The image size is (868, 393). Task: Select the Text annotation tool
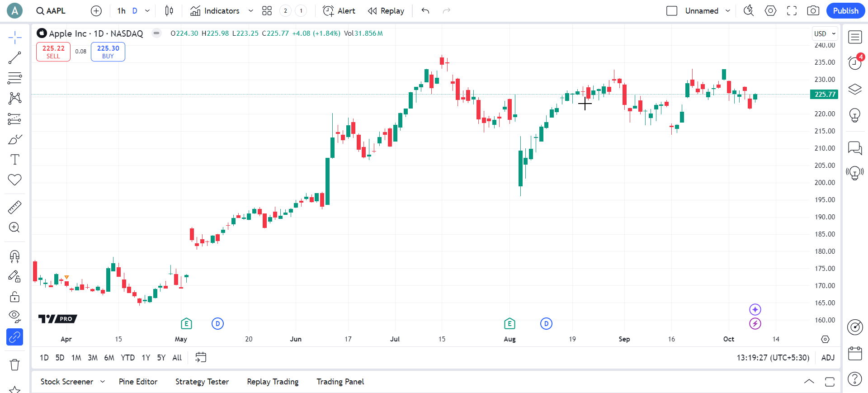tap(14, 160)
